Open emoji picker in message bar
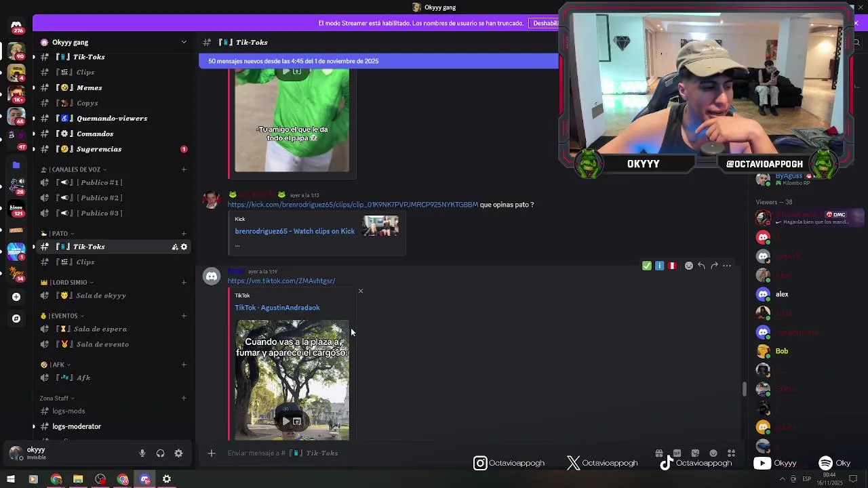Screen dimensions: 868x488 pos(713,453)
